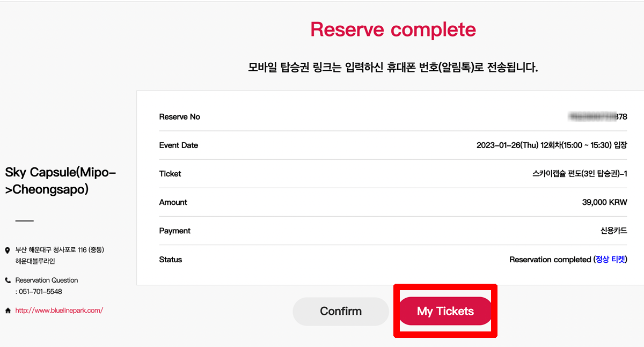Click the Korean mobile boarding pass notice
The height and width of the screenshot is (347, 644).
[x=393, y=68]
